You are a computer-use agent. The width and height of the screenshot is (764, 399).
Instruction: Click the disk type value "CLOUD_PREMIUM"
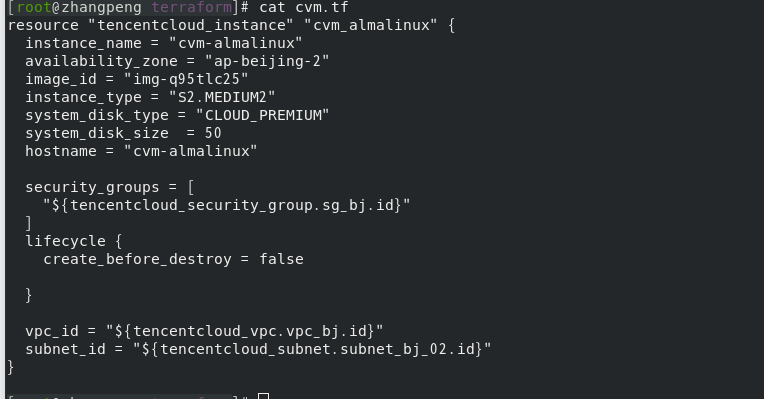[262, 115]
